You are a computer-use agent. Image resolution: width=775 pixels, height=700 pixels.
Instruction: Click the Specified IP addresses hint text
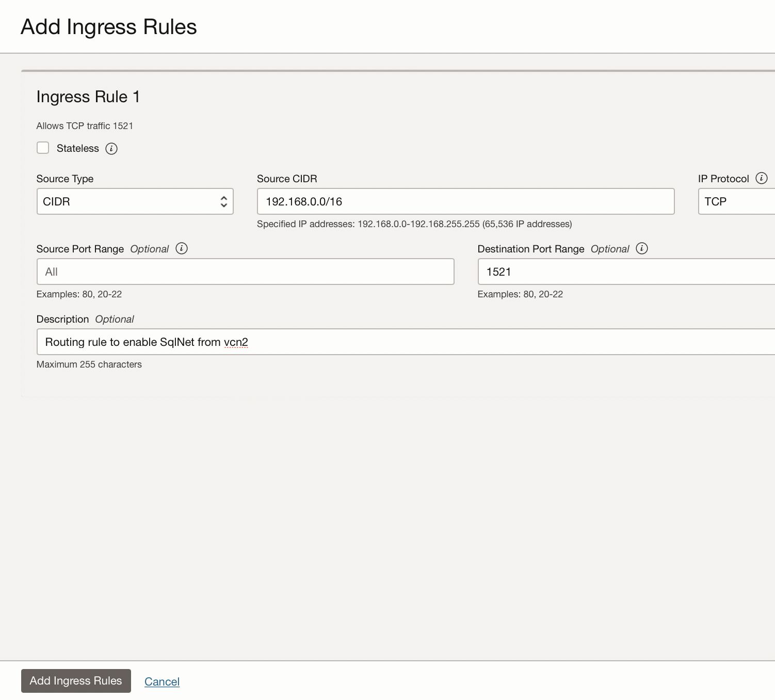click(414, 224)
